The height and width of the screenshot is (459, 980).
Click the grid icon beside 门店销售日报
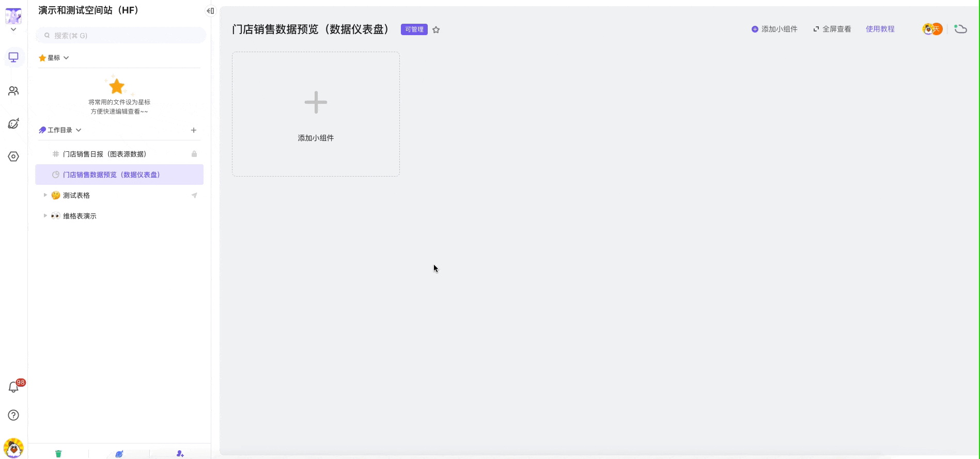pyautogui.click(x=56, y=154)
